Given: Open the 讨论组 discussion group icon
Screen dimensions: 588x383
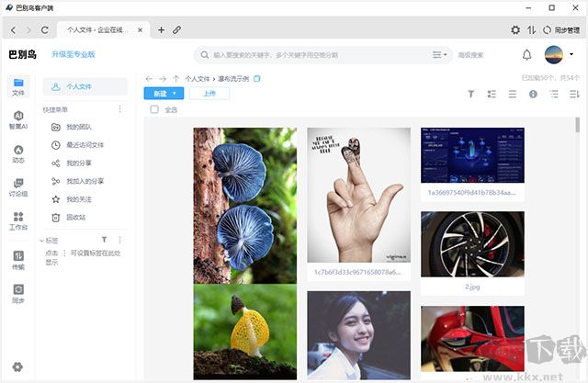Looking at the screenshot, I should tap(18, 187).
